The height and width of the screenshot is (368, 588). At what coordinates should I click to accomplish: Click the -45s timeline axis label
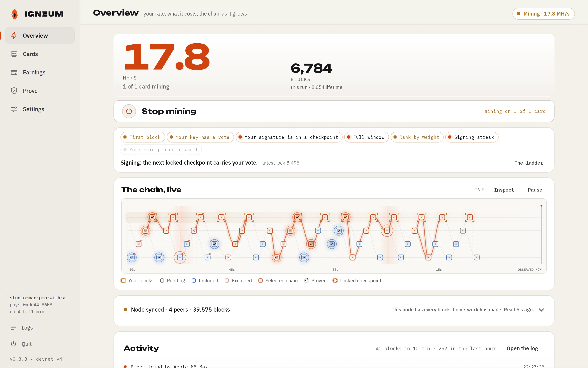coord(231,270)
